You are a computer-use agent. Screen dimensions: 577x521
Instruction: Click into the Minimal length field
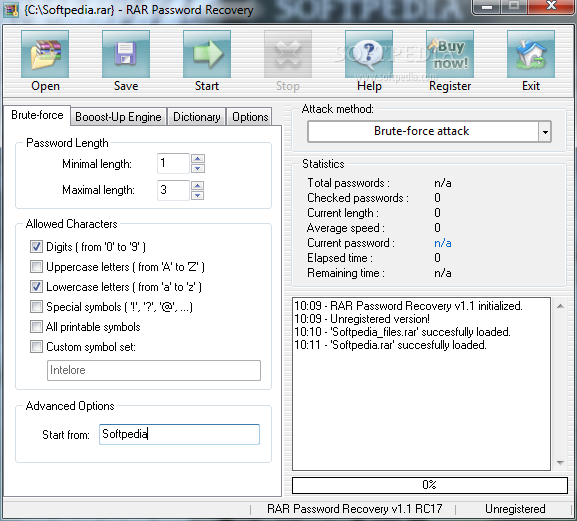click(x=173, y=163)
